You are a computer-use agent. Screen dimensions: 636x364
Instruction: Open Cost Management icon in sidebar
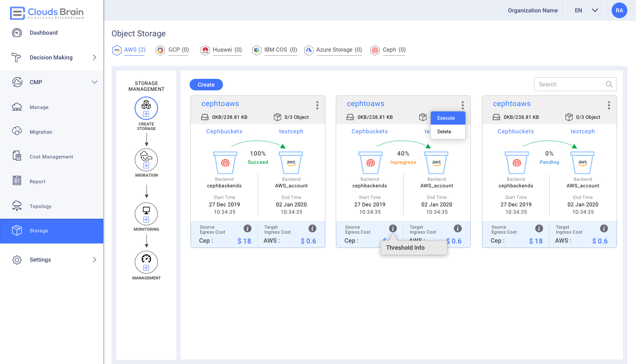point(17,156)
